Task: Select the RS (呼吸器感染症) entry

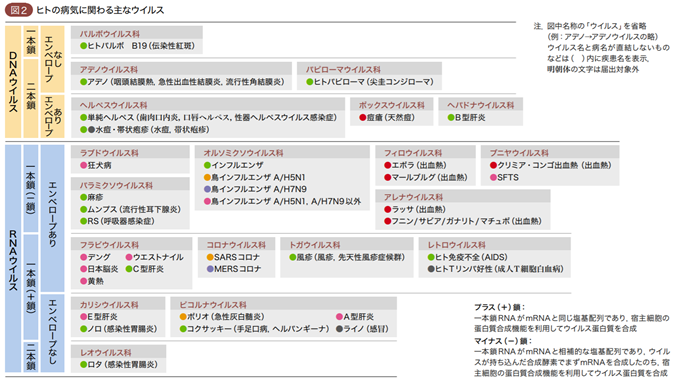Action: tap(117, 221)
